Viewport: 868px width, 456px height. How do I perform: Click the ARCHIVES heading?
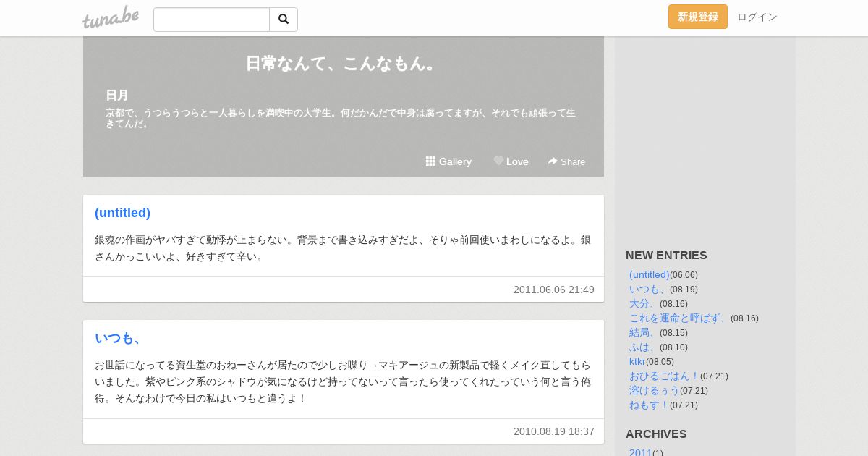click(x=656, y=434)
